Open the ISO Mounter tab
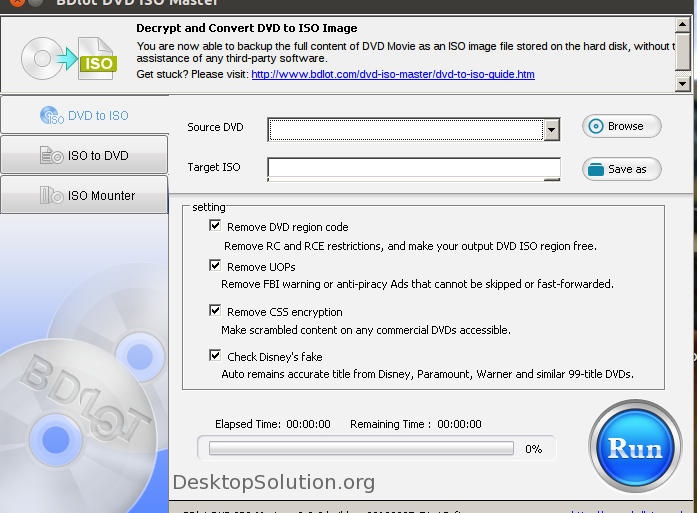 tap(84, 195)
